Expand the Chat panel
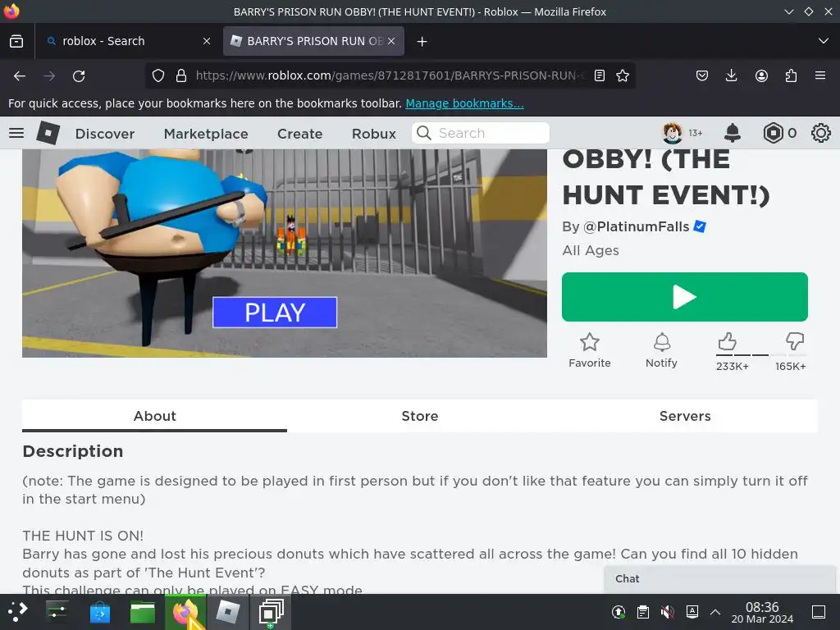840x630 pixels. [x=719, y=578]
